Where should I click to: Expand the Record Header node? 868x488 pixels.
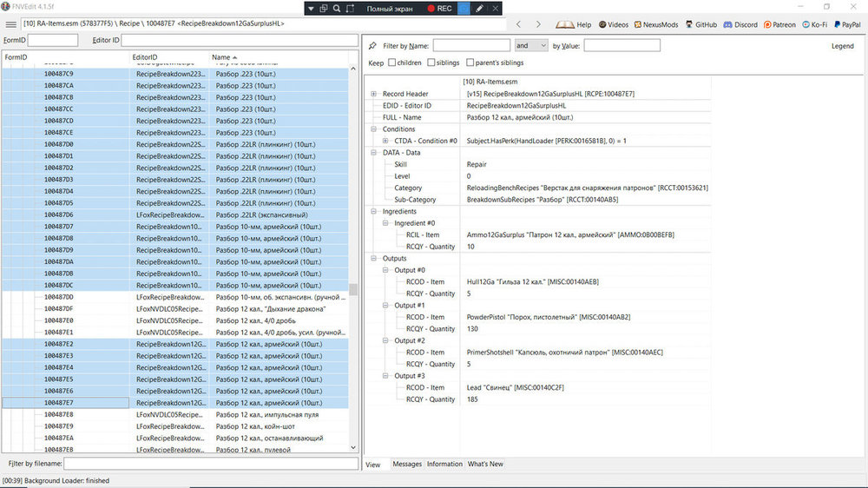click(x=373, y=94)
